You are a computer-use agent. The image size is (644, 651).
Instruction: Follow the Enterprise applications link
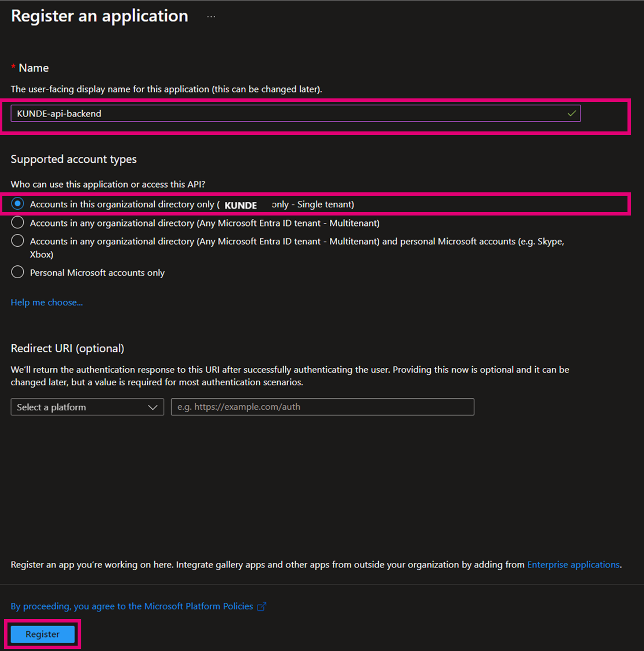pos(573,565)
